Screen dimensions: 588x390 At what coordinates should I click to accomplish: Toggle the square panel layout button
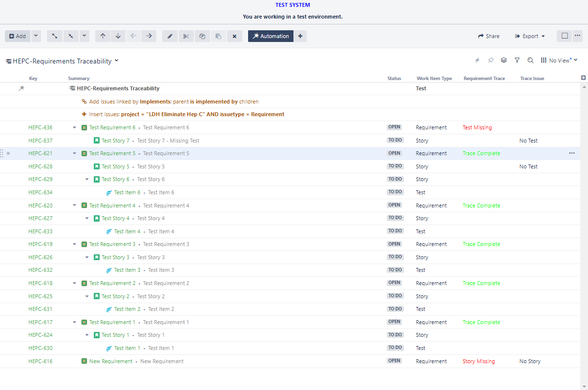(565, 36)
